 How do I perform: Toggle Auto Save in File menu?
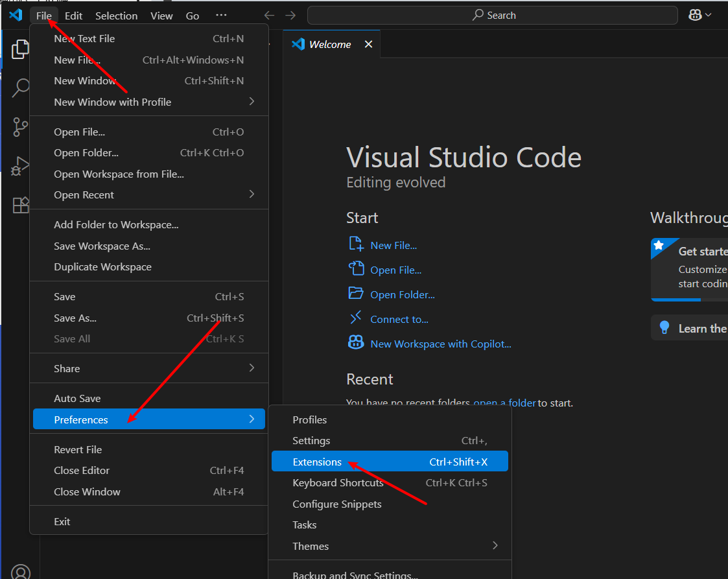[77, 398]
